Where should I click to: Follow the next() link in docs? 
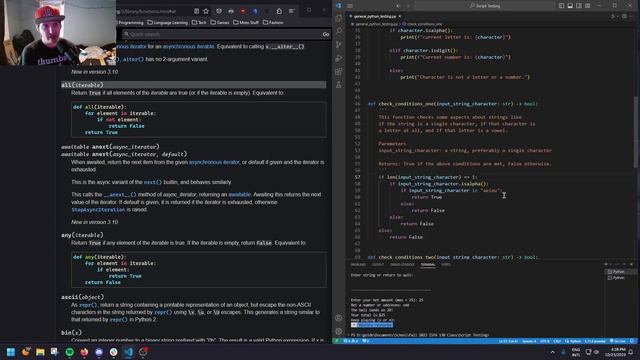pos(153,182)
